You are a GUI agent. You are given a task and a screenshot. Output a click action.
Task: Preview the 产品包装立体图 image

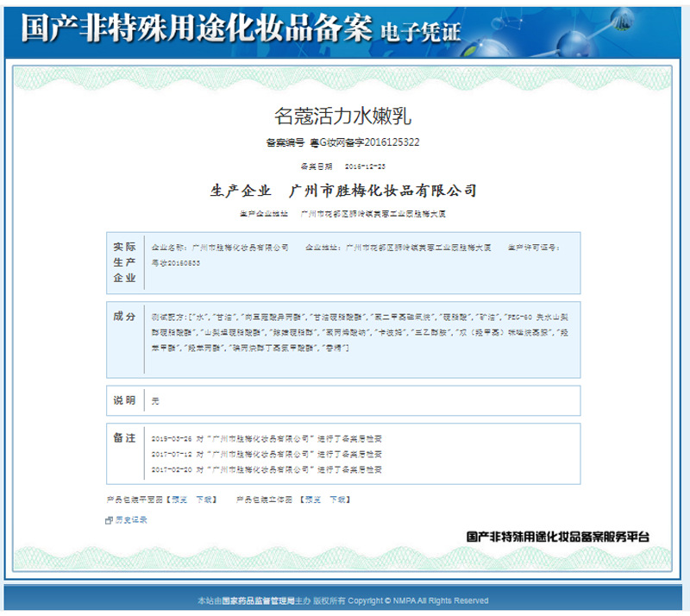coord(313,500)
